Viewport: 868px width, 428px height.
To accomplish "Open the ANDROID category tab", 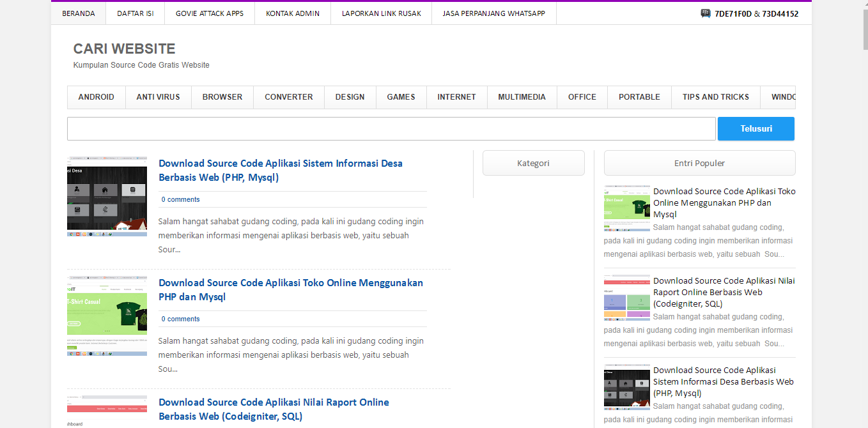I will tap(97, 97).
